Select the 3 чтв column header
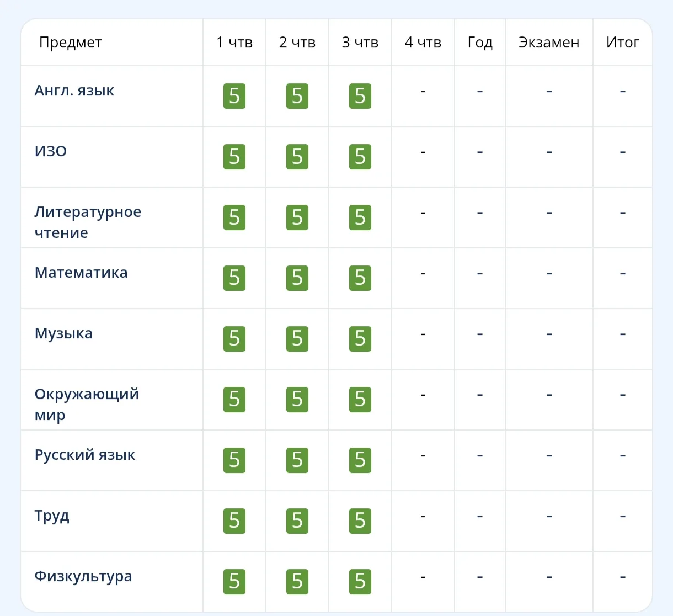 [x=360, y=43]
